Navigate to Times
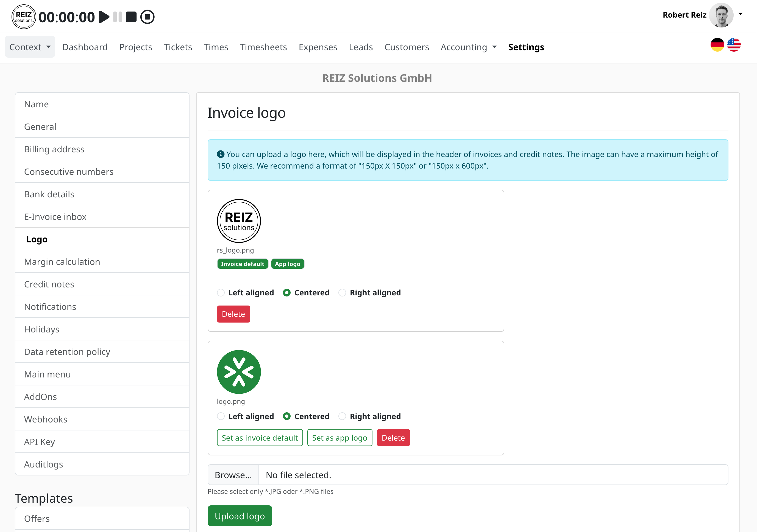Image resolution: width=757 pixels, height=532 pixels. 216,47
